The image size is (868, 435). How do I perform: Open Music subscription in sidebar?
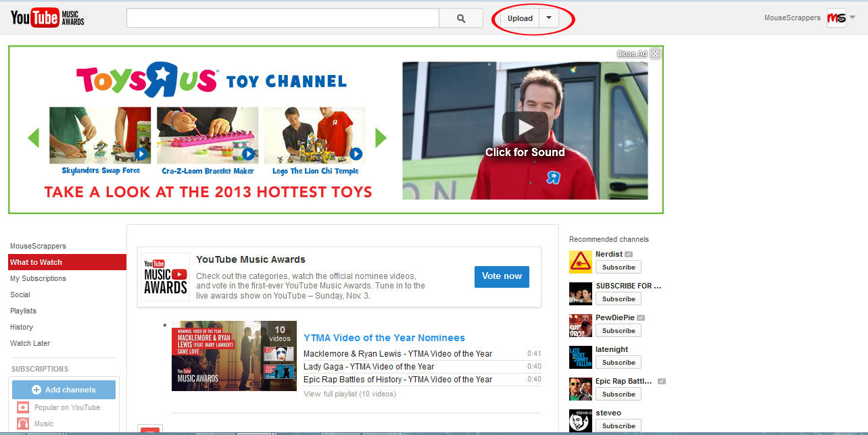[x=44, y=424]
